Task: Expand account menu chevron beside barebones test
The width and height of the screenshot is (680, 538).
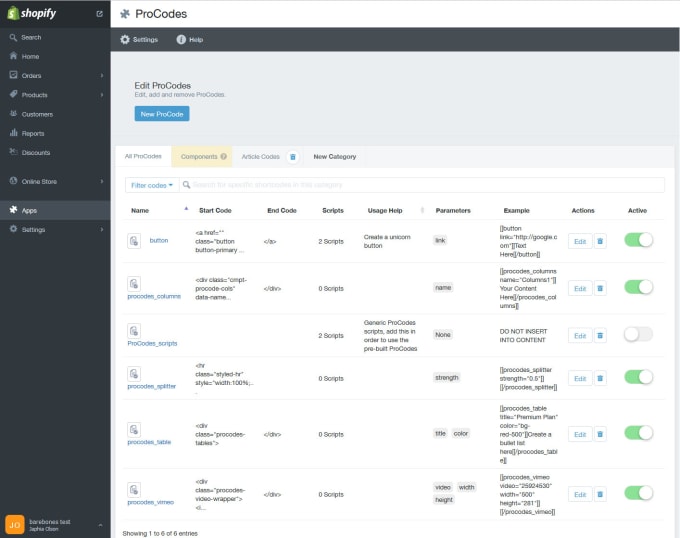Action: pyautogui.click(x=101, y=525)
